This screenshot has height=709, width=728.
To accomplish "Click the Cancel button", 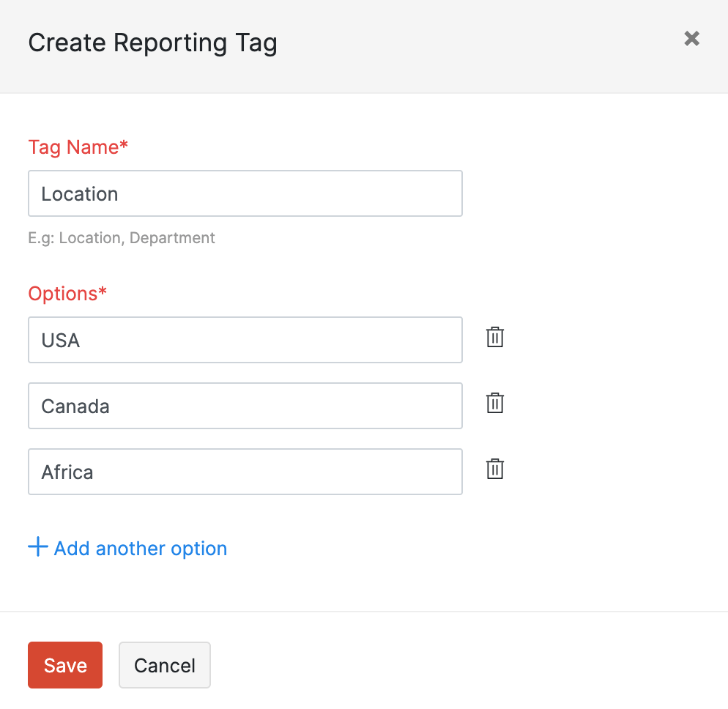I will tap(164, 665).
